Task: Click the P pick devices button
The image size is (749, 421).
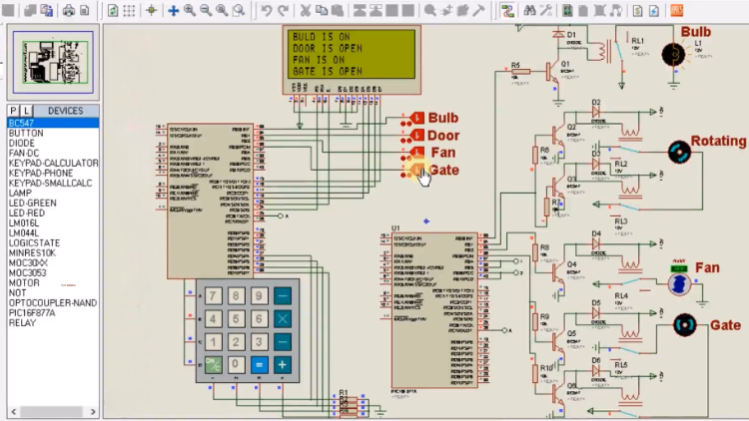Action: [13, 111]
